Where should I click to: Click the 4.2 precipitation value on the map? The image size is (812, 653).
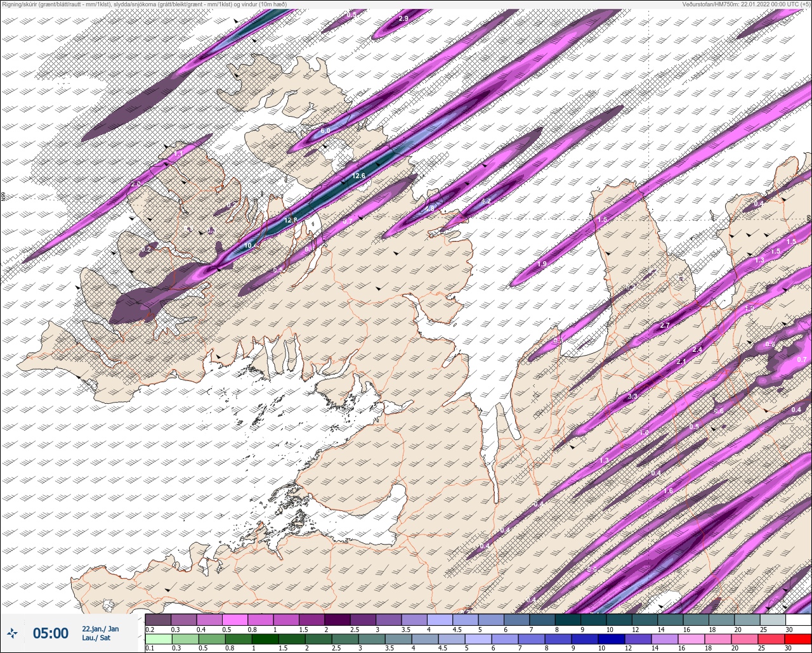[x=487, y=201]
